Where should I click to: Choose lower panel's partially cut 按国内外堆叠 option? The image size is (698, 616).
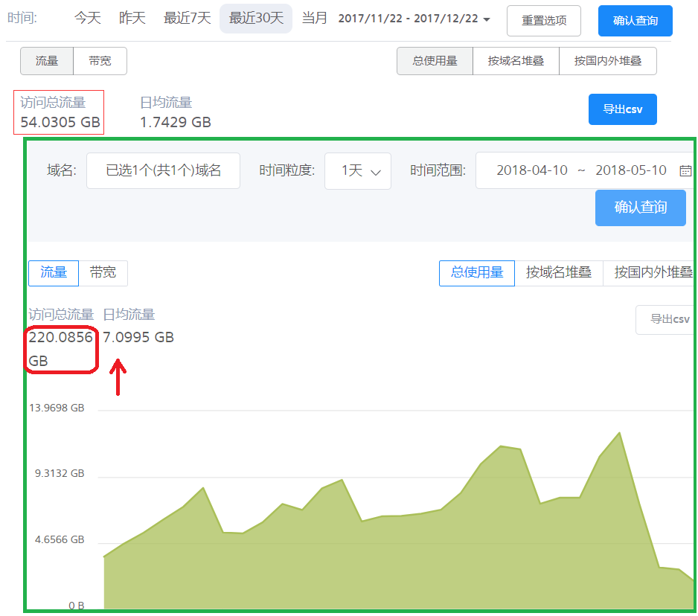(x=649, y=273)
